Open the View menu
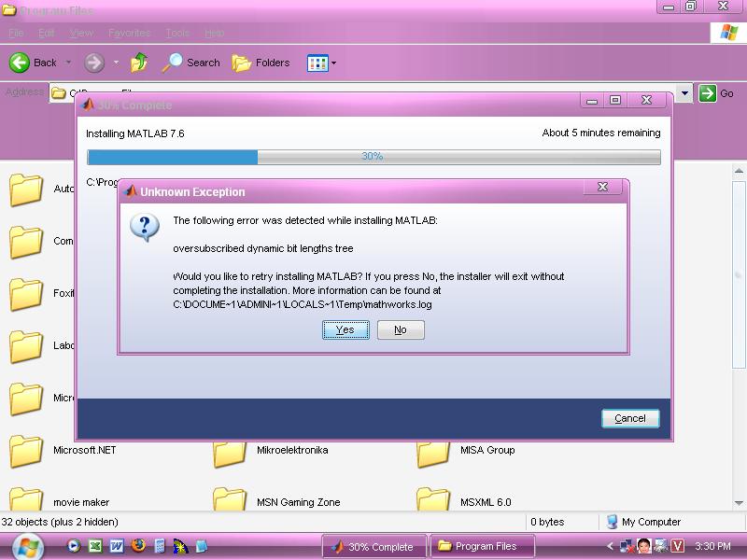 pyautogui.click(x=81, y=33)
